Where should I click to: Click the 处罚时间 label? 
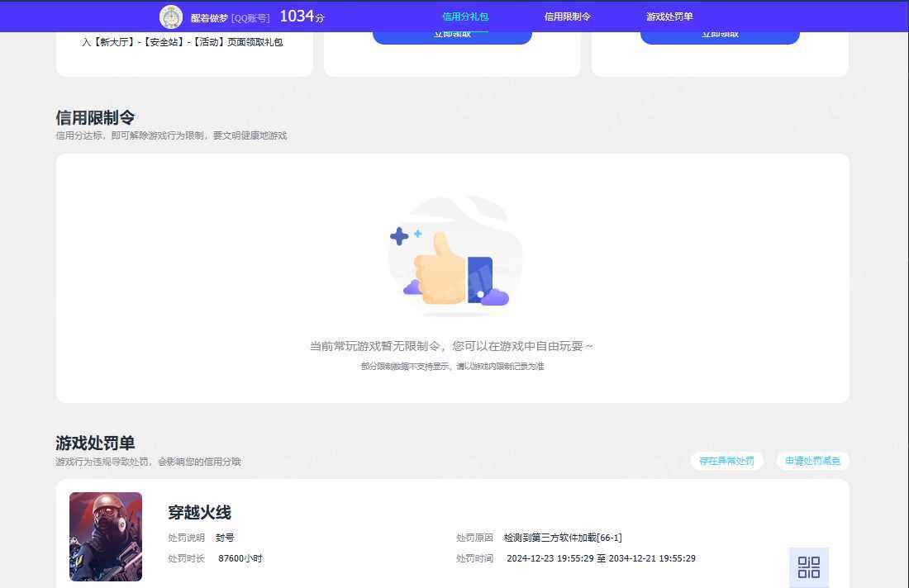point(474,558)
